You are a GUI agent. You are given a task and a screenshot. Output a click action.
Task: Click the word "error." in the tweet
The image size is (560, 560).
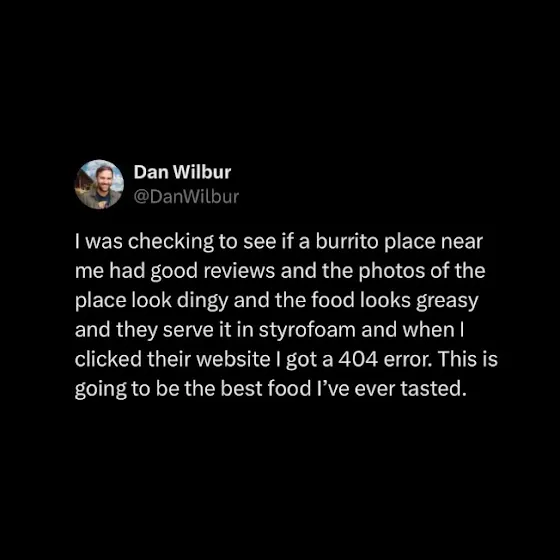pyautogui.click(x=408, y=360)
